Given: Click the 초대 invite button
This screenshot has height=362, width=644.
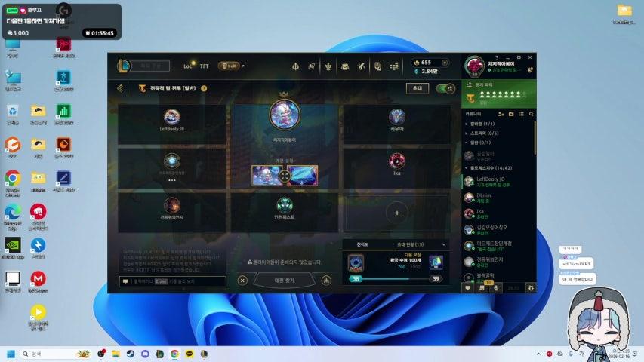Looking at the screenshot, I should pos(416,88).
